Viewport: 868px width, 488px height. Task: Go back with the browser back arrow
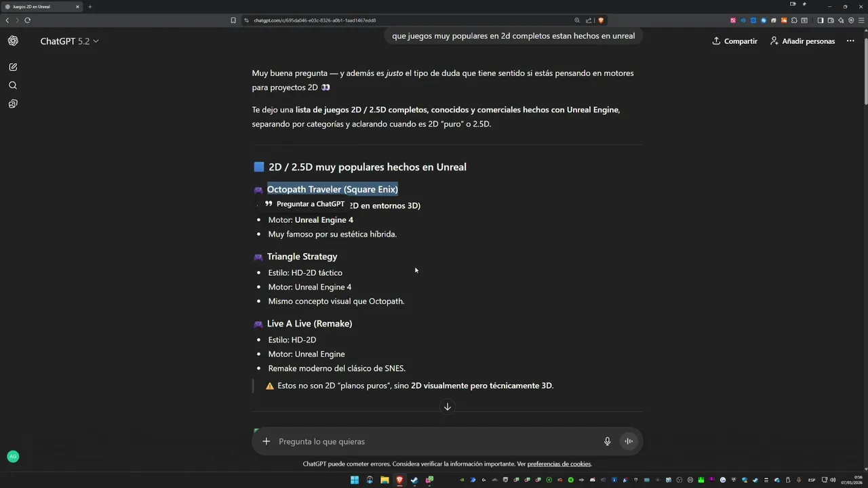point(7,20)
